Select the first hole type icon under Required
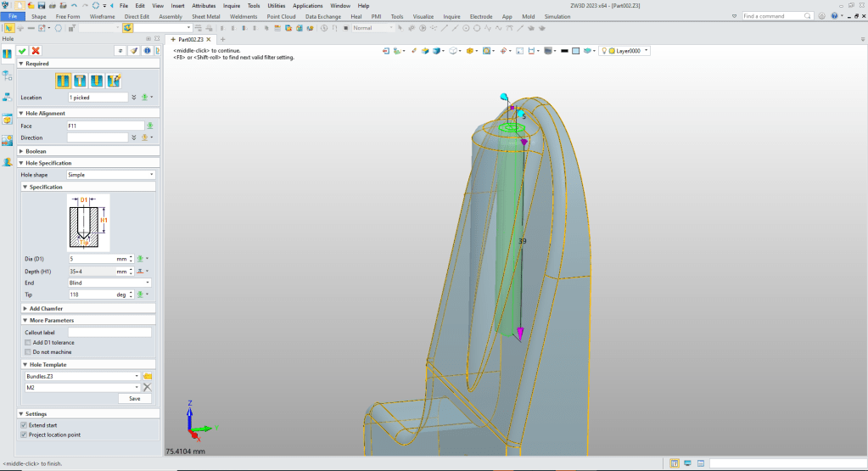 63,81
